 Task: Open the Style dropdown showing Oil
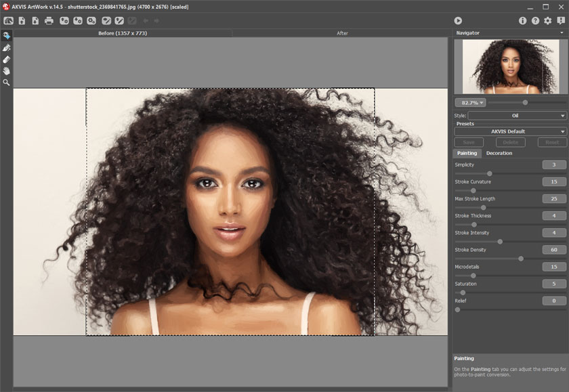pos(517,116)
